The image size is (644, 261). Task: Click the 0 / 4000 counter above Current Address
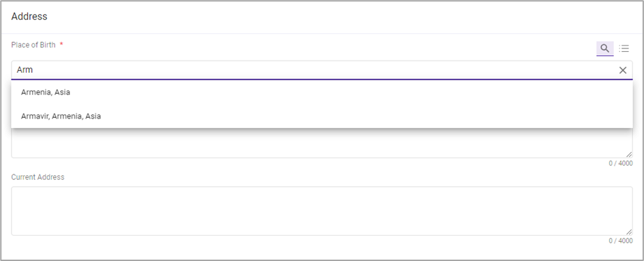621,163
